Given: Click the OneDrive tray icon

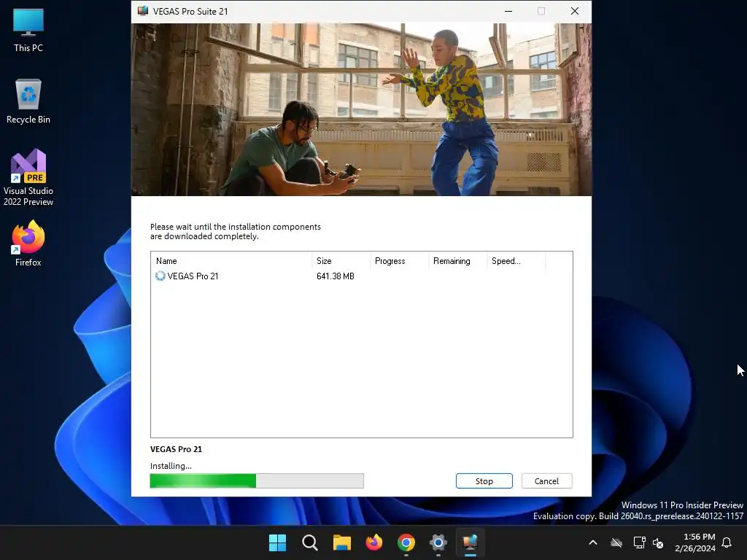Looking at the screenshot, I should (x=616, y=542).
